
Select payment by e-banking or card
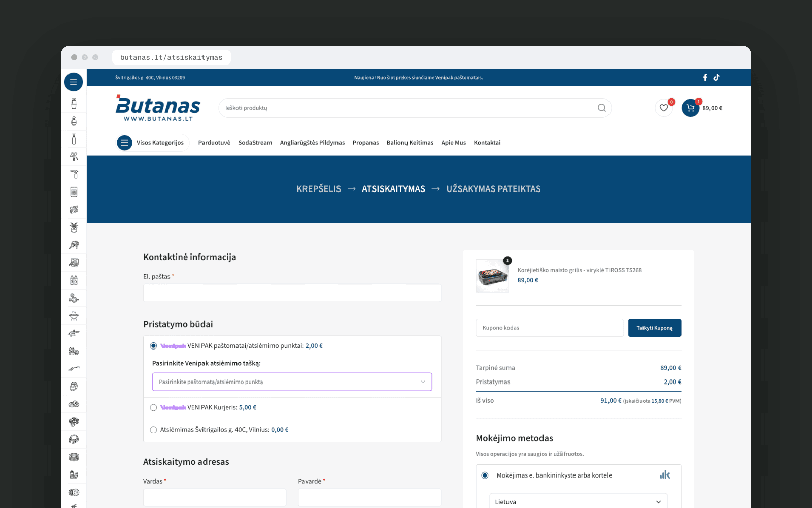tap(485, 475)
